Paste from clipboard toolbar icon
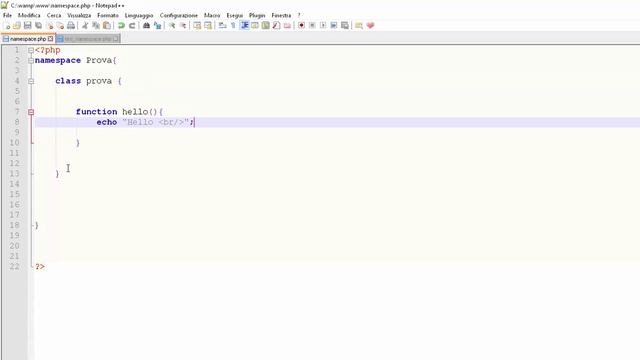 [x=107, y=25]
